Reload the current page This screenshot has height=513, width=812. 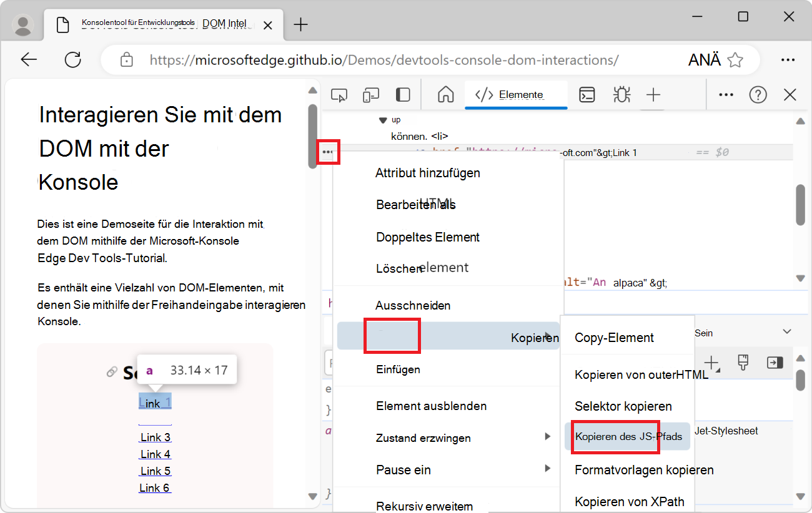(x=73, y=60)
